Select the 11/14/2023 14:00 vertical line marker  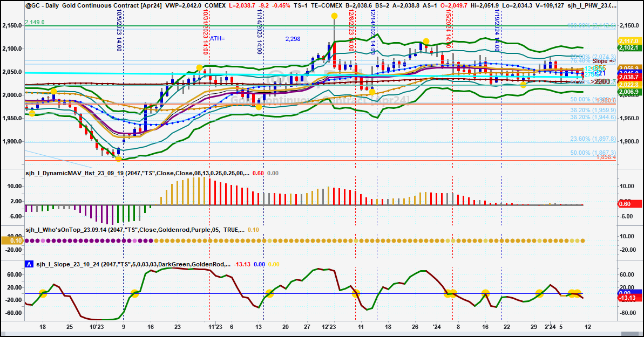pos(259,32)
